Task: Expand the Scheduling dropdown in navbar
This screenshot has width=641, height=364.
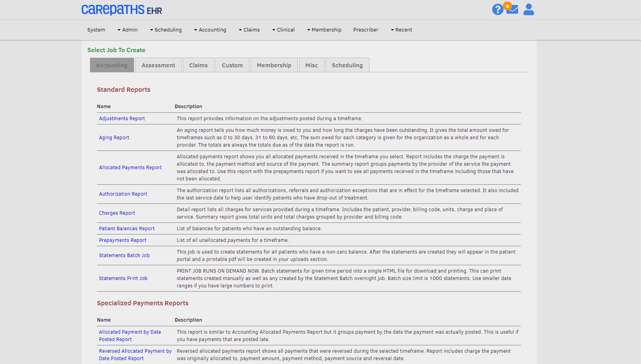Action: coord(166,30)
